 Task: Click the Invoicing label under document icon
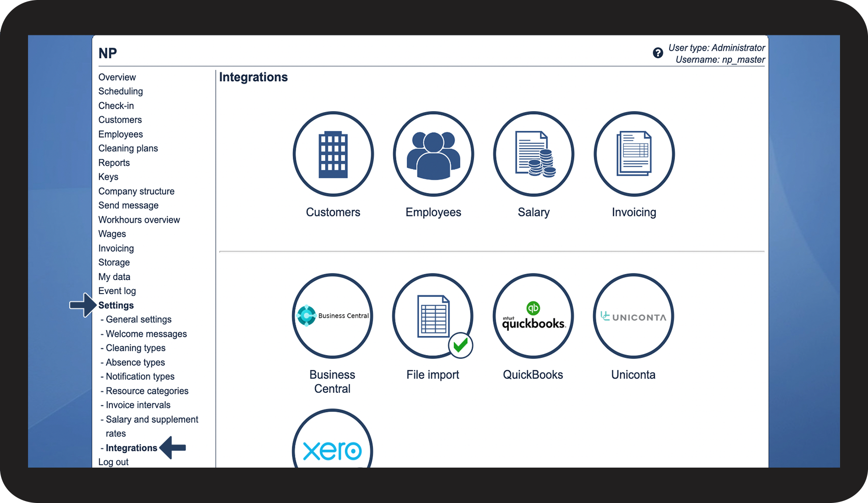(634, 212)
